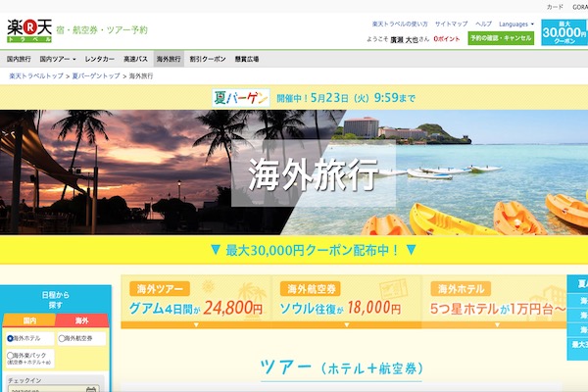Click the 最大30,000円クーポン配布中 yellow banner
The image size is (588, 392).
click(294, 250)
